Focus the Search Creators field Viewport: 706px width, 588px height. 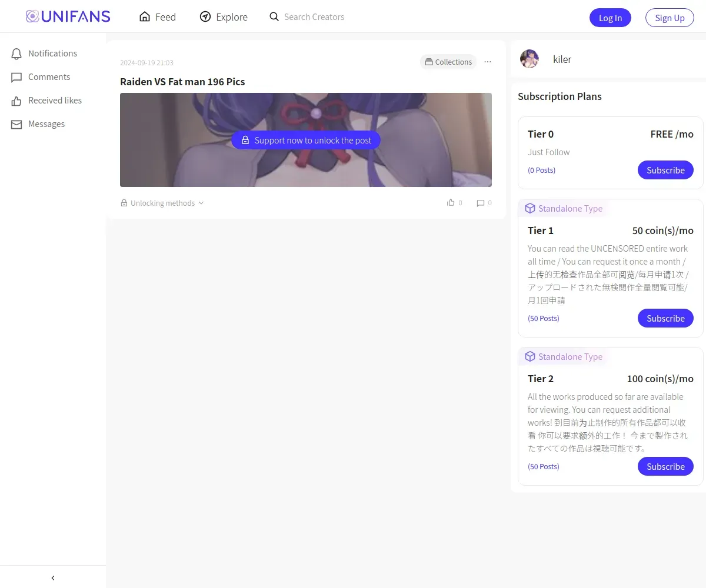[x=314, y=17]
